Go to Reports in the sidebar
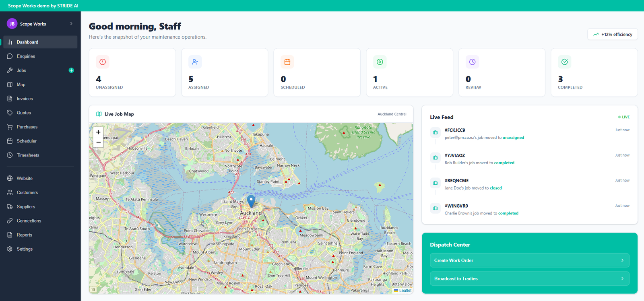The image size is (644, 301). (40, 235)
